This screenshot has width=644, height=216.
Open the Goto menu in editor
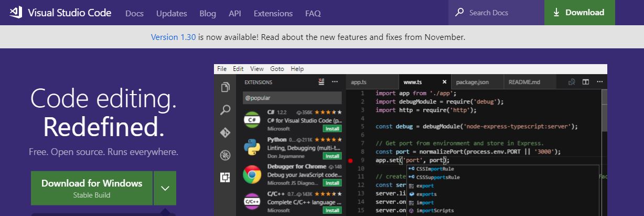(277, 69)
